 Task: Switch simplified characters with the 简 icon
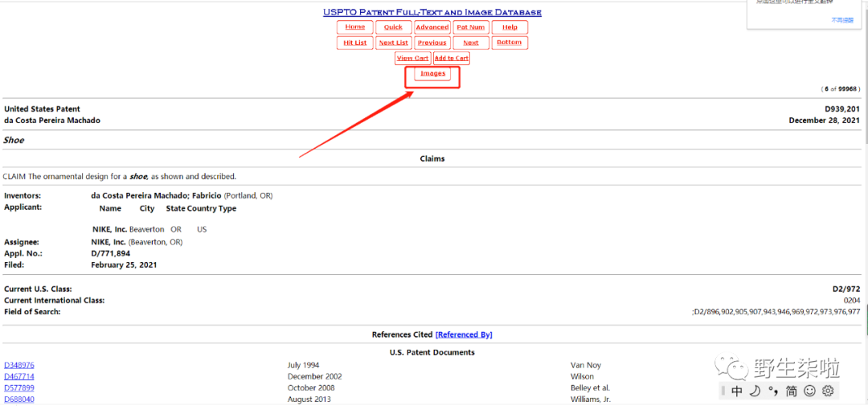[x=791, y=391]
